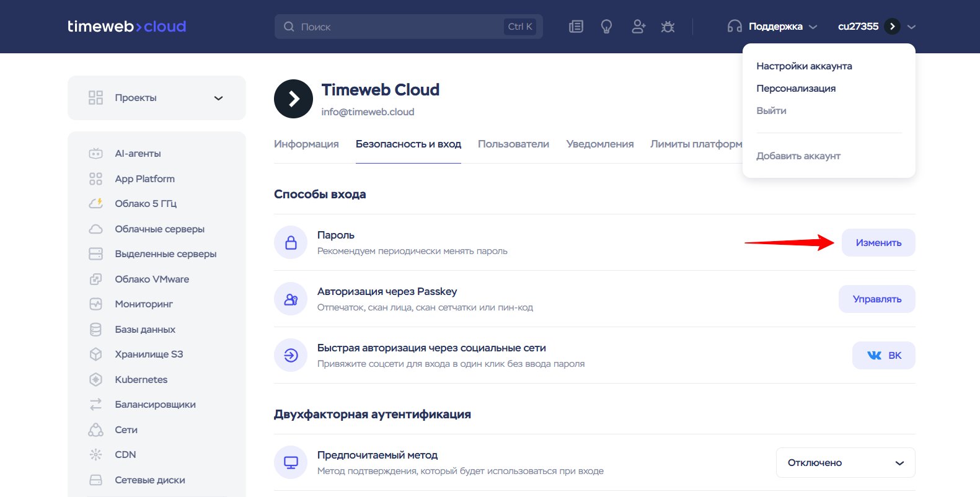
Task: Go to Базы данных section
Action: click(x=145, y=329)
